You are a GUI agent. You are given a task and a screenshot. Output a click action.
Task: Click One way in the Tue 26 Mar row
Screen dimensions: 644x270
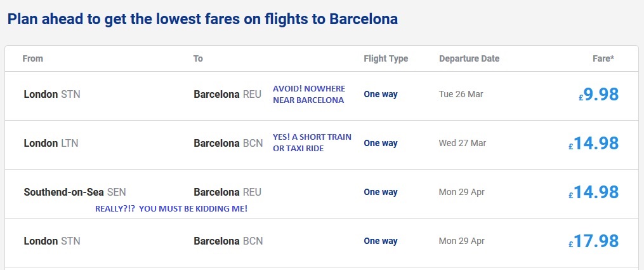[x=381, y=95]
